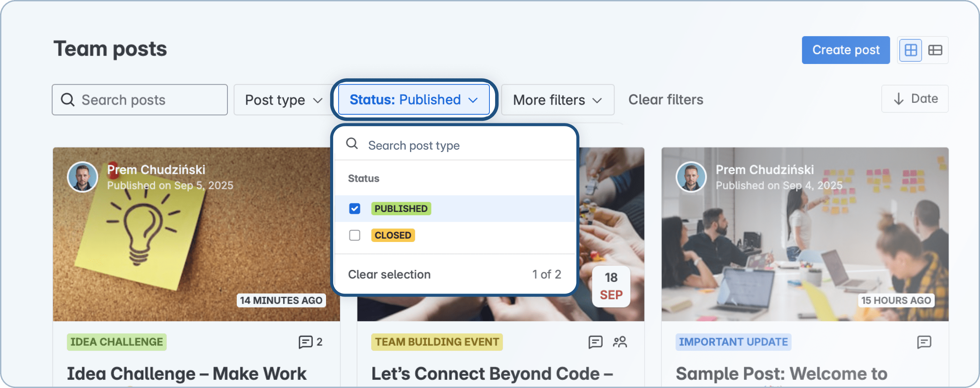Image resolution: width=980 pixels, height=388 pixels.
Task: Click the Date sort button
Action: 915,99
